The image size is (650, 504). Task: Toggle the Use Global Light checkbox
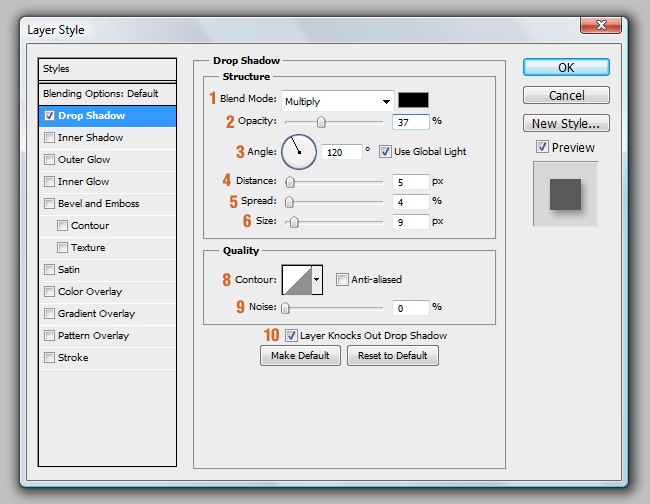coord(385,152)
